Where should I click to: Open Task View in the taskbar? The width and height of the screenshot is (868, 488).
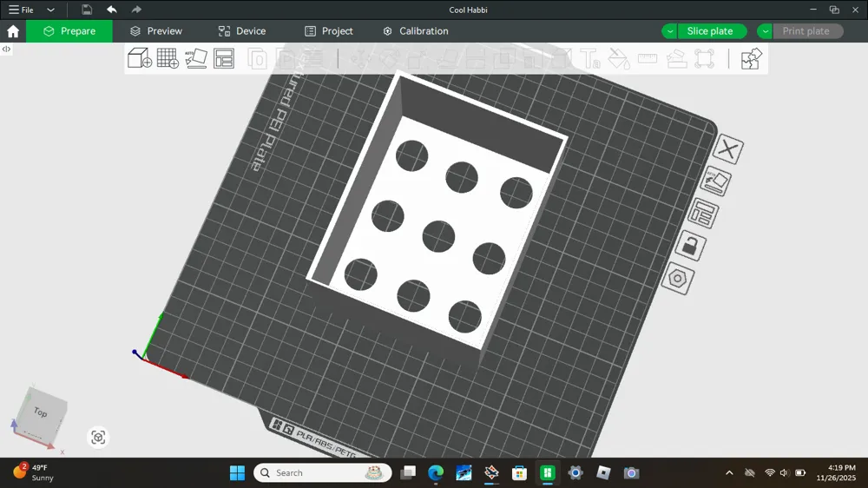pyautogui.click(x=409, y=472)
